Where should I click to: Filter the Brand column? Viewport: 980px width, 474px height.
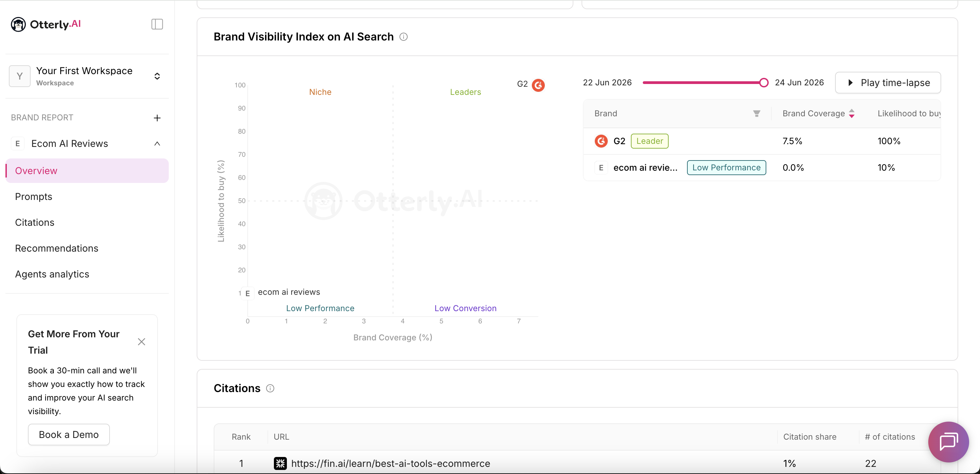click(x=757, y=114)
